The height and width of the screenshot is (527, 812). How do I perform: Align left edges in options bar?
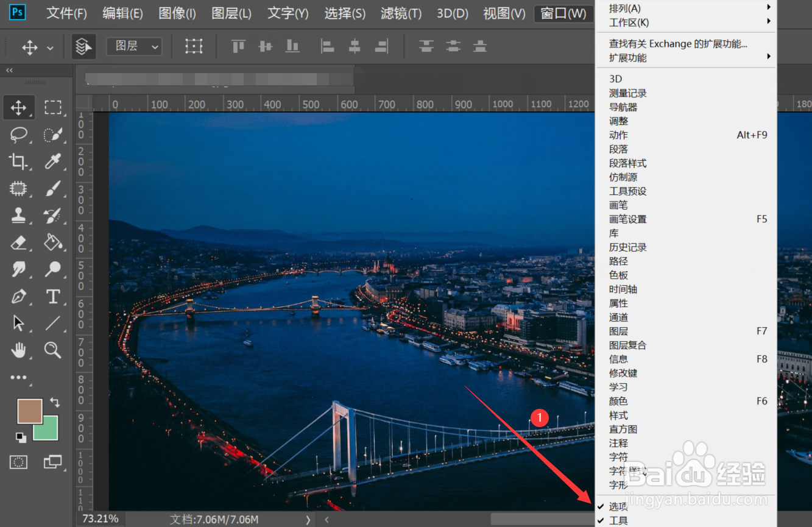pyautogui.click(x=328, y=46)
